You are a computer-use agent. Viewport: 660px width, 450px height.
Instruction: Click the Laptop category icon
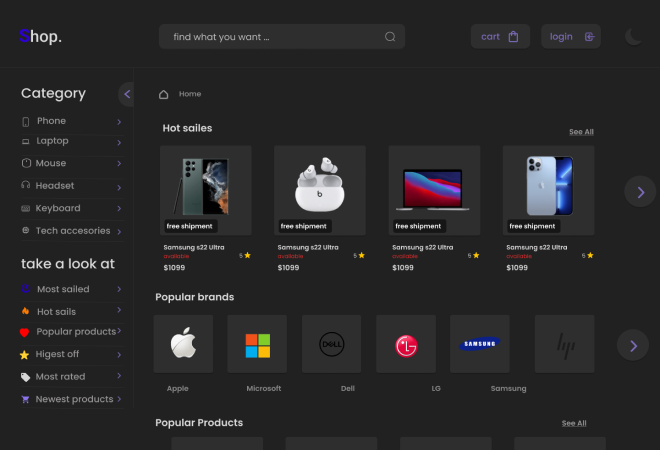tap(26, 141)
